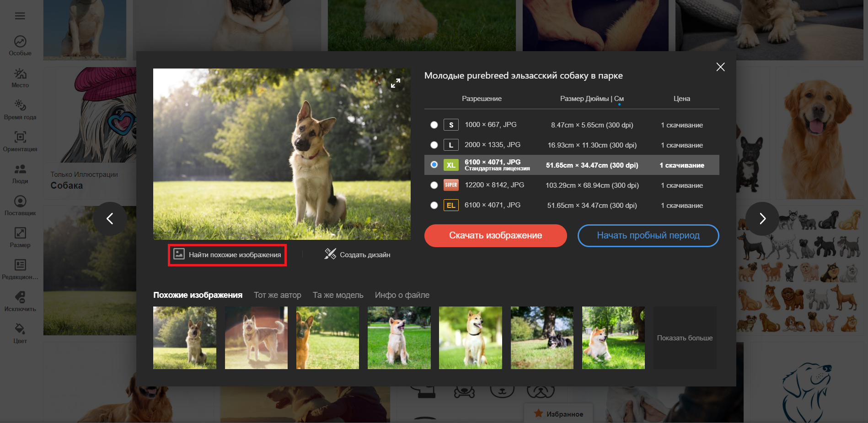The width and height of the screenshot is (868, 423).
Task: Select the 1000 × 667 JPG radio button
Action: point(434,125)
